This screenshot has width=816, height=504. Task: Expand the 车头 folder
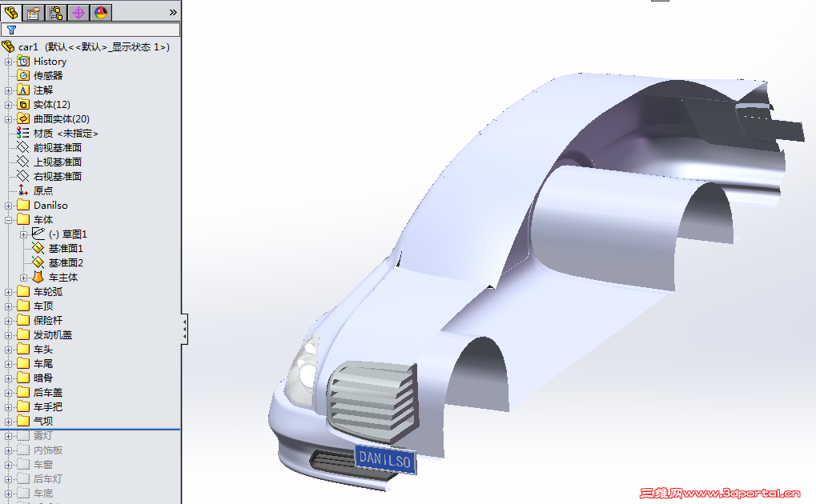click(8, 350)
